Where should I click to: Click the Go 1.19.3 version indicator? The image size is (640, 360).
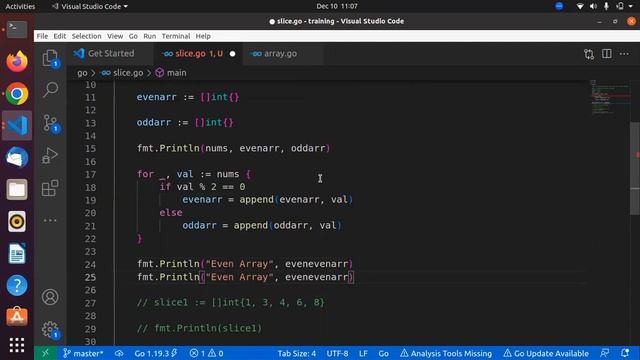(156, 353)
